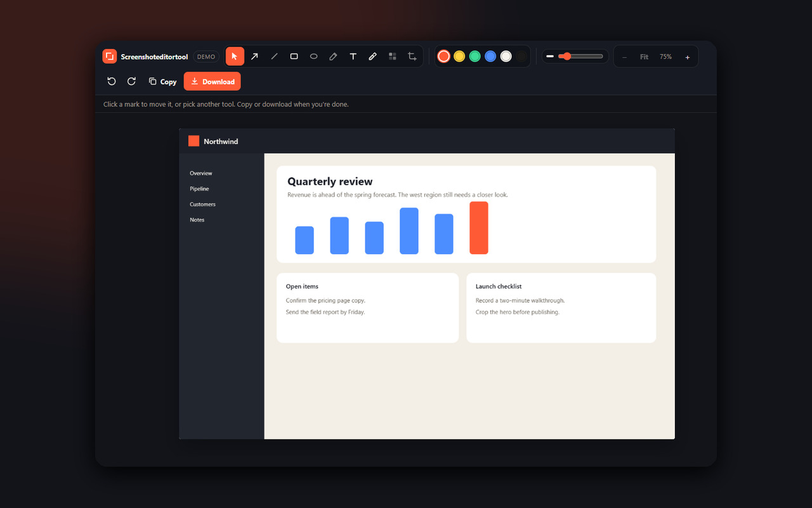The width and height of the screenshot is (812, 508).
Task: Click the Northwind title in the canvas
Action: pos(221,142)
